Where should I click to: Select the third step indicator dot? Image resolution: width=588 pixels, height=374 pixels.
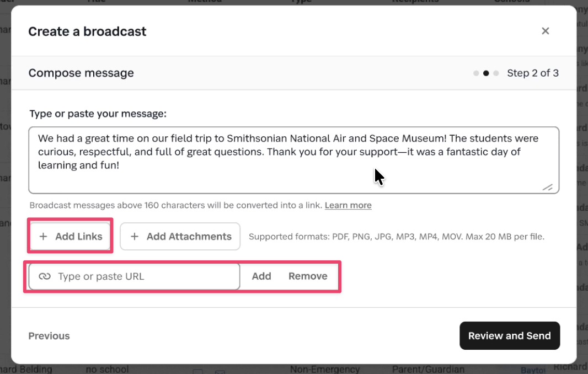(496, 73)
